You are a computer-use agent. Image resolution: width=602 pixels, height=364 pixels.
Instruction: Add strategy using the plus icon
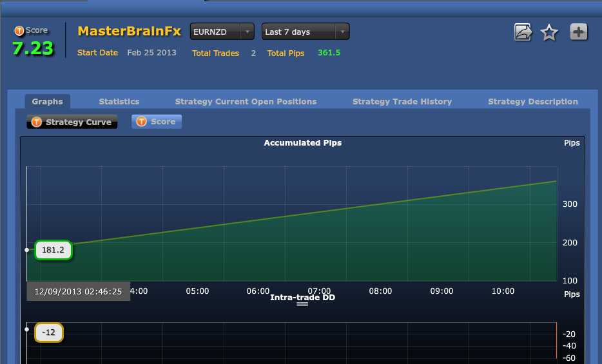(579, 32)
